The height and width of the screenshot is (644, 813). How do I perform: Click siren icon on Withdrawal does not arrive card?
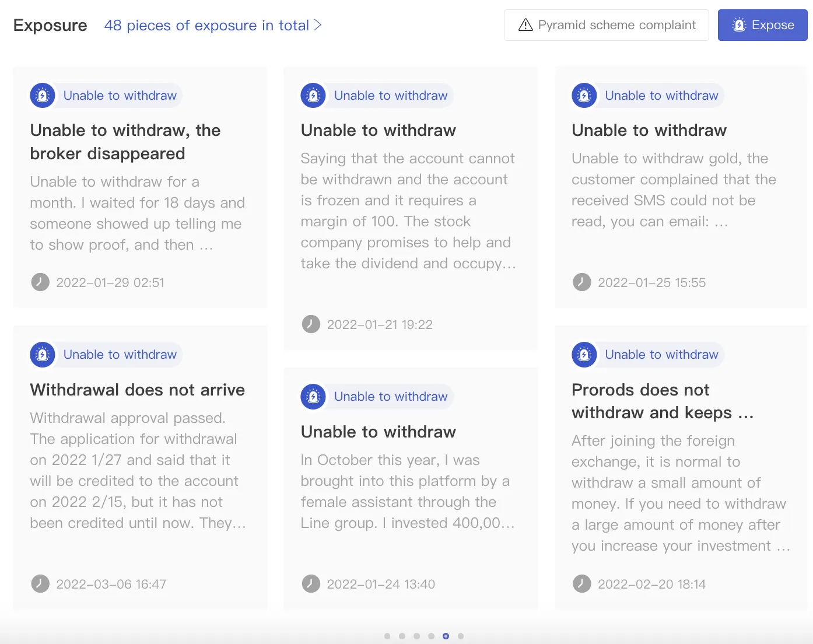click(43, 354)
